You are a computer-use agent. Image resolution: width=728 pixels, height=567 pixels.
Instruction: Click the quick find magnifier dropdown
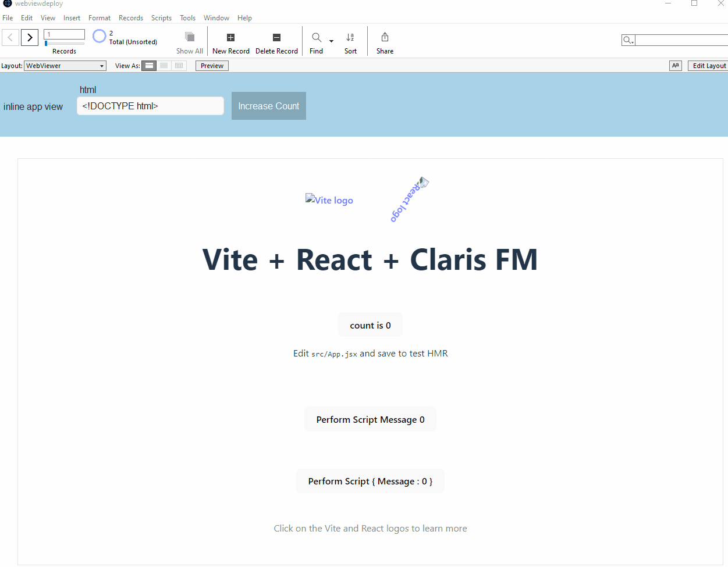[628, 40]
